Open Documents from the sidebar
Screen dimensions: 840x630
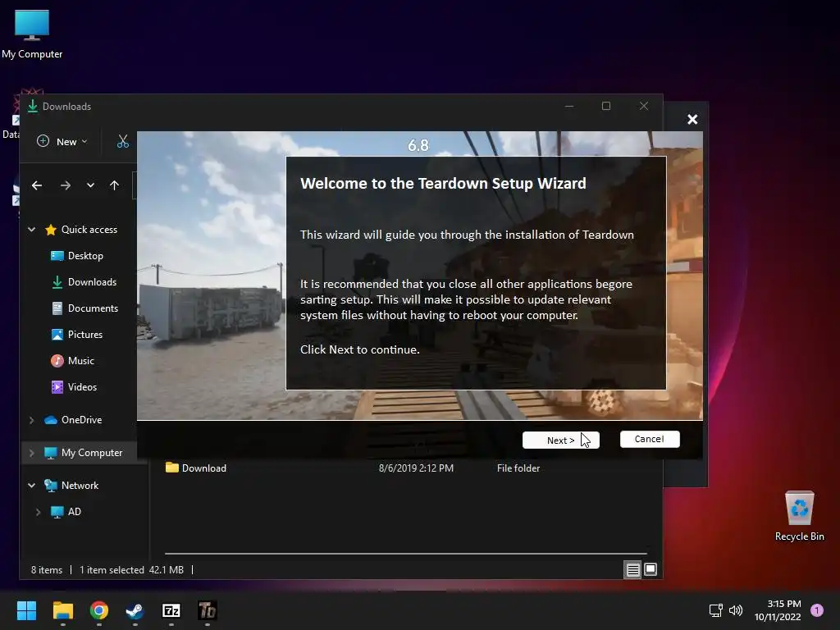click(93, 308)
